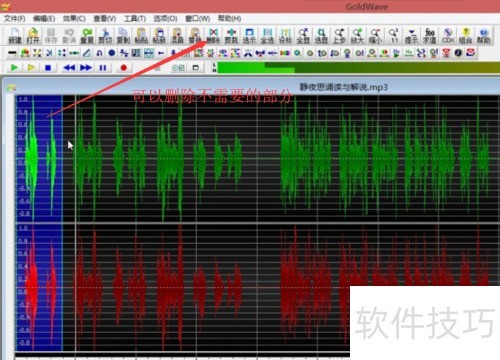The image size is (500, 360).
Task: Open the 编辑(E) menu
Action: [44, 19]
